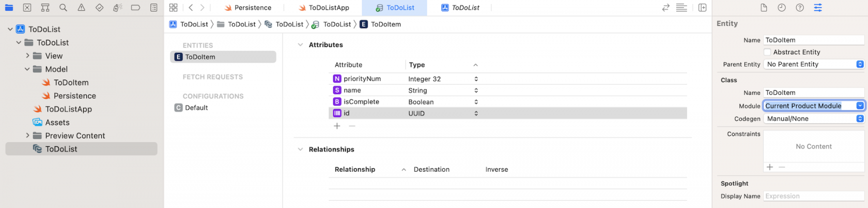Open the Codegen dropdown
The image size is (868, 208).
(813, 118)
